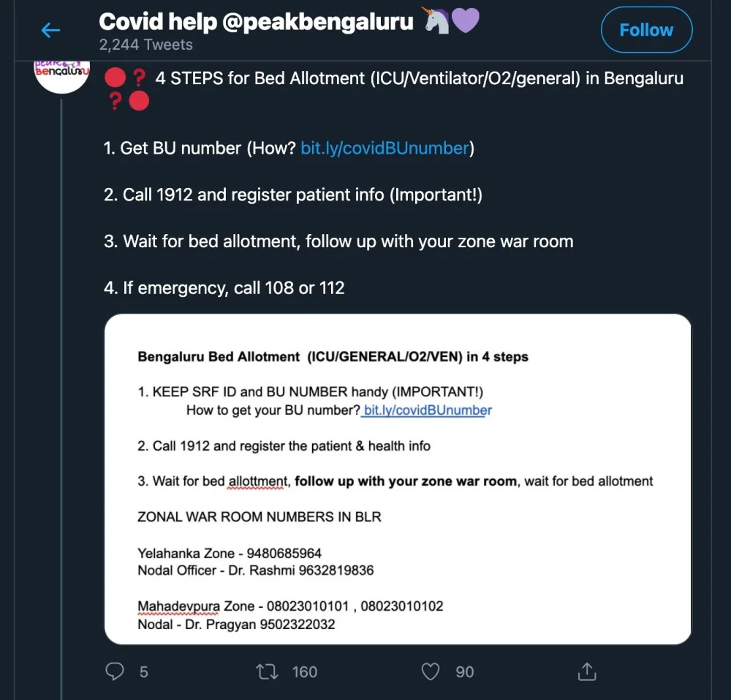
Task: Click the purple heart emoji in header
Action: [466, 20]
